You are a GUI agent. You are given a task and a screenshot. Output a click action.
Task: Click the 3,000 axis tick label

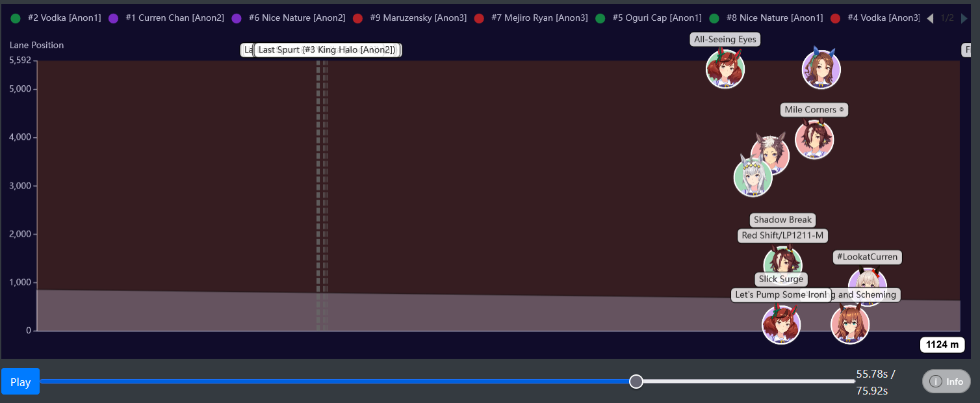[19, 186]
